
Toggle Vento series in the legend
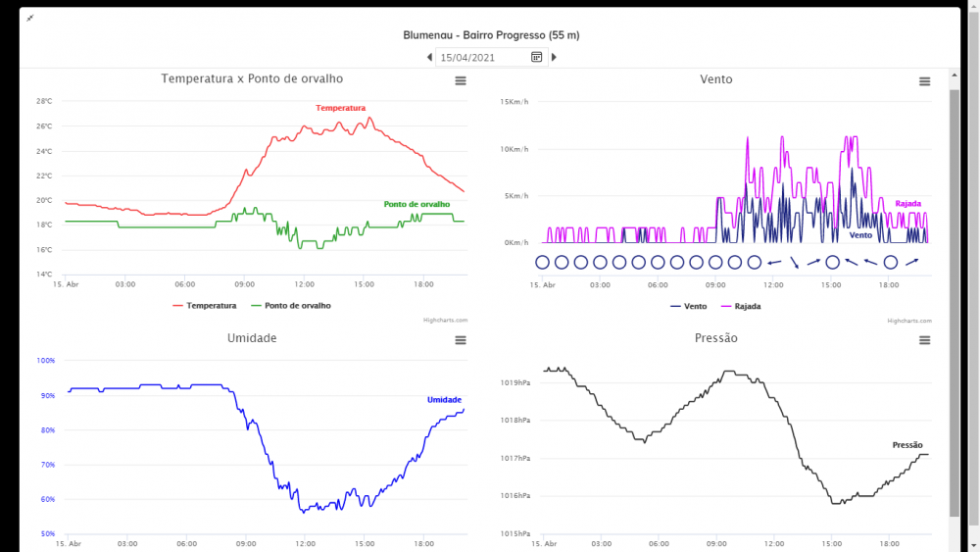pos(688,306)
